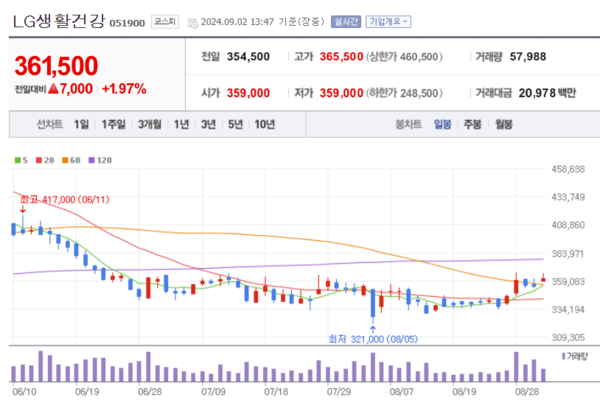The image size is (600, 411).
Task: Click the 최저 321,000 (08/05) chart annotation
Action: click(x=373, y=339)
